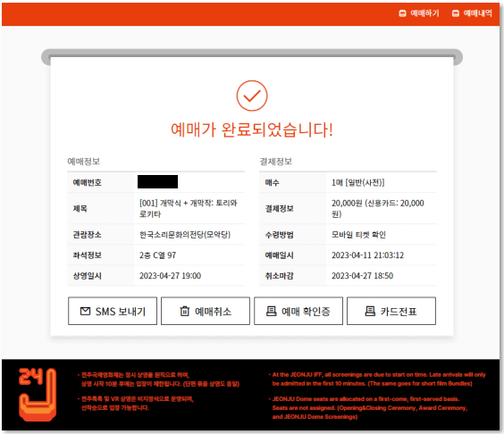The image size is (504, 434).
Task: Click the 예매정보 section title
Action: [84, 162]
